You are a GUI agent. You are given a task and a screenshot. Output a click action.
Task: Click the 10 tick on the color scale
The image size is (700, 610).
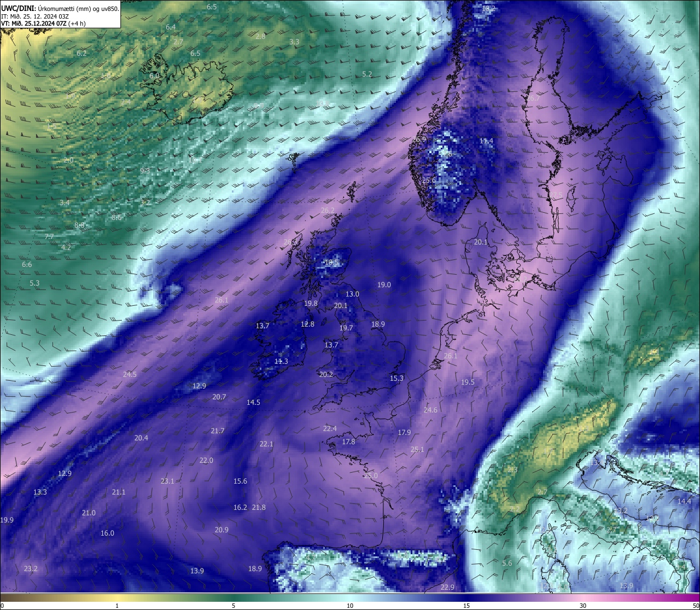pyautogui.click(x=349, y=605)
